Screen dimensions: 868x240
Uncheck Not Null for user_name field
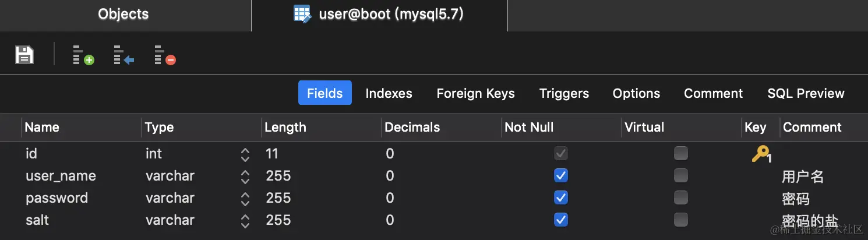(x=561, y=176)
